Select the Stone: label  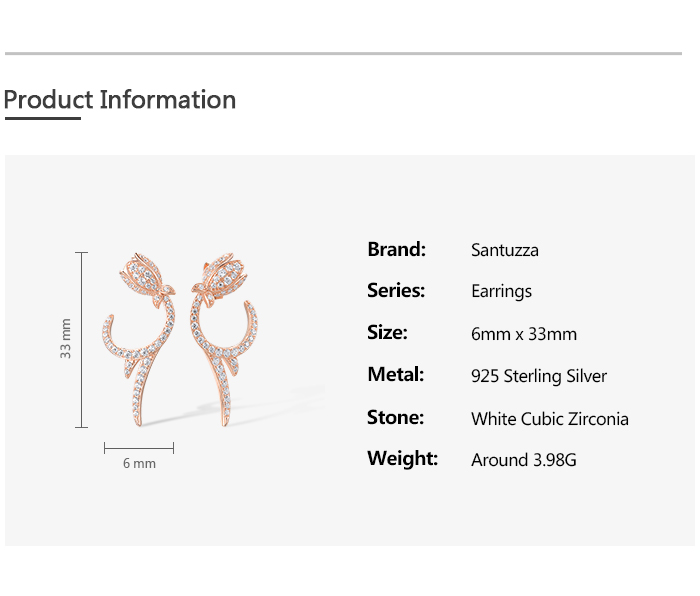(x=396, y=418)
